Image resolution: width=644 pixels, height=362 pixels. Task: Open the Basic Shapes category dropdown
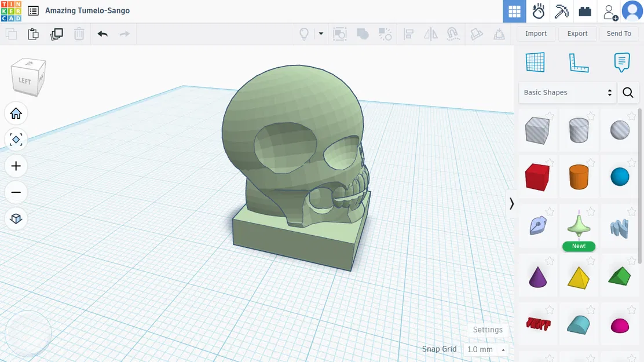tap(567, 92)
